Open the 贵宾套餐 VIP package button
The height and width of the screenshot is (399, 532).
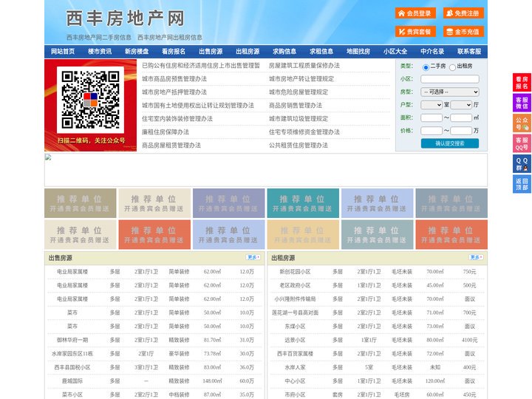[415, 32]
